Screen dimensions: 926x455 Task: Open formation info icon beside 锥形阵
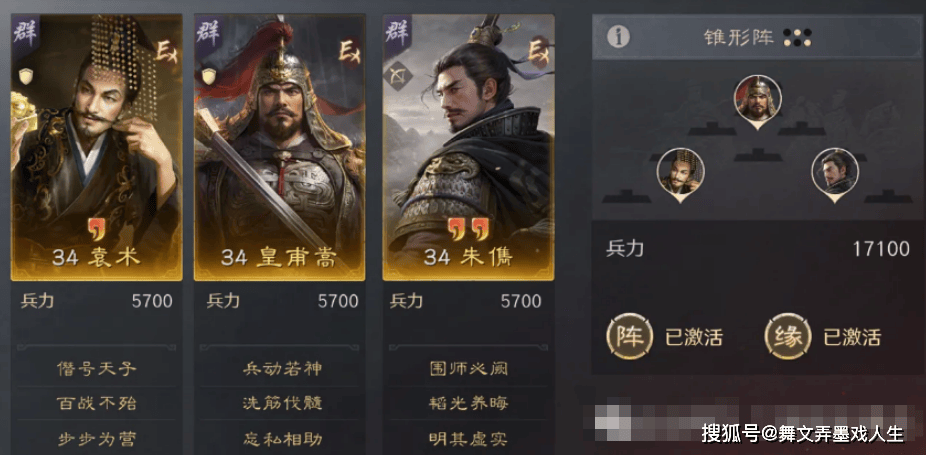pyautogui.click(x=618, y=37)
